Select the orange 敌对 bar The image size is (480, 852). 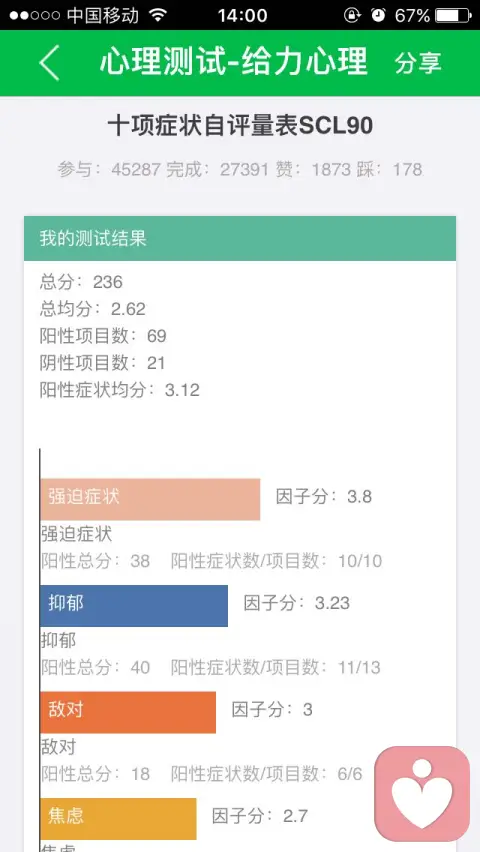click(x=128, y=712)
